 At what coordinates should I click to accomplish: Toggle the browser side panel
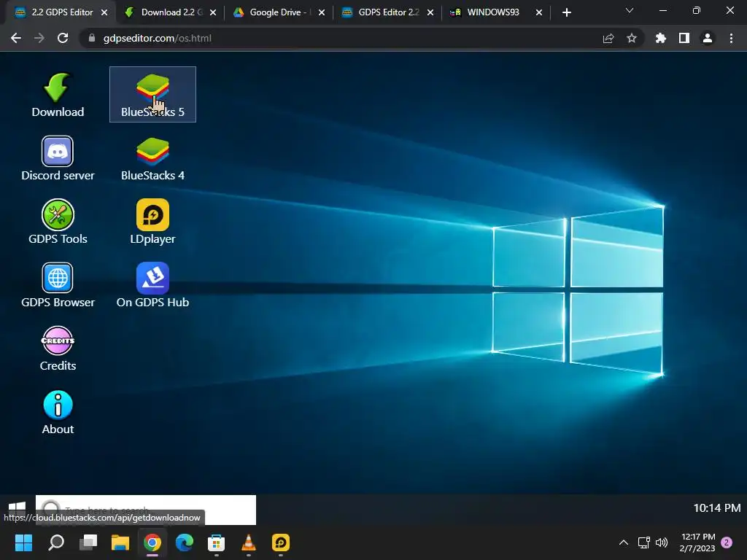[x=684, y=38]
